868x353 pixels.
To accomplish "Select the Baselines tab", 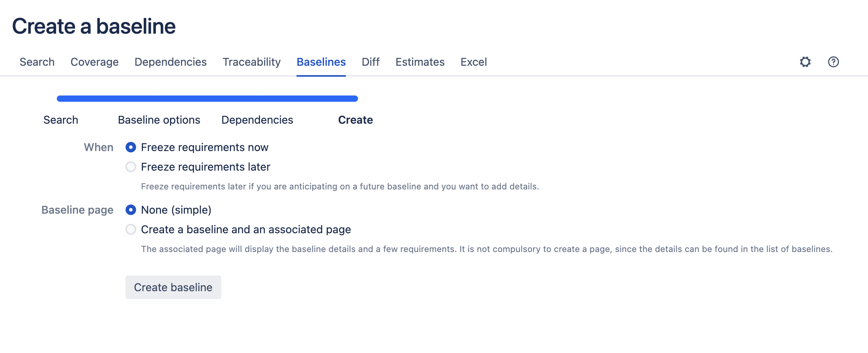I will tap(321, 62).
